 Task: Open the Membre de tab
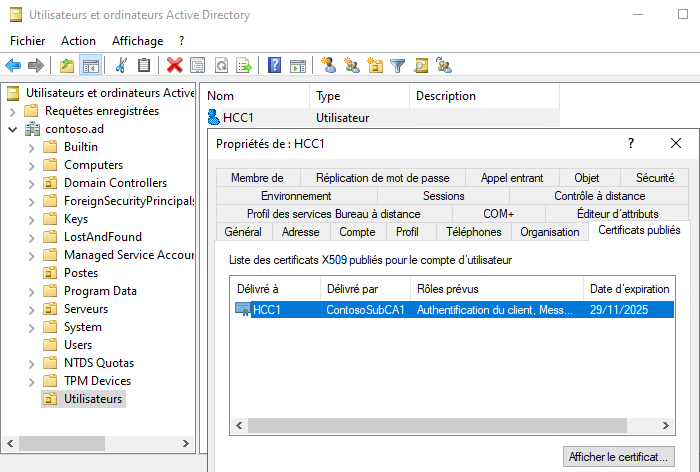click(x=257, y=178)
